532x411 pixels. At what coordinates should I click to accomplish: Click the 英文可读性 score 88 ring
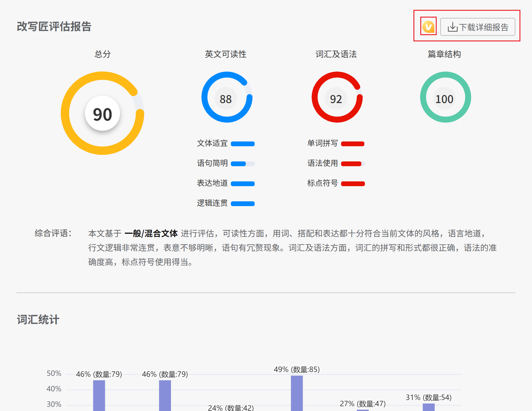click(x=227, y=97)
